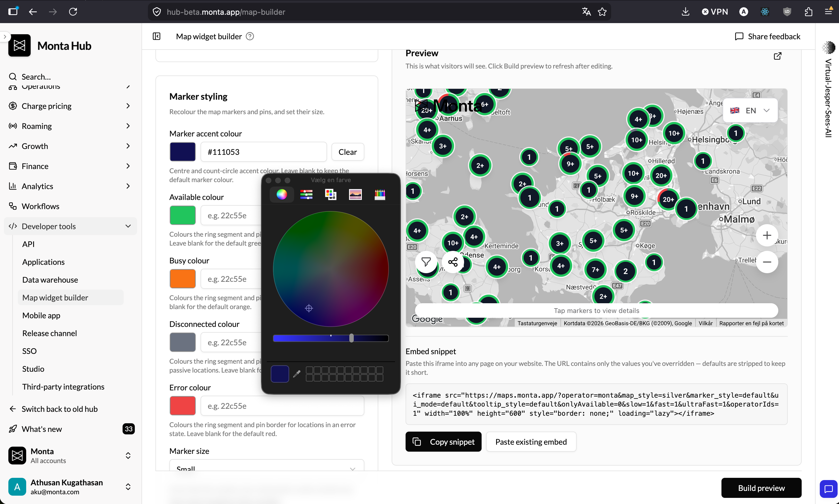Click Paste existing embed
This screenshot has height=504, width=839.
click(x=531, y=442)
